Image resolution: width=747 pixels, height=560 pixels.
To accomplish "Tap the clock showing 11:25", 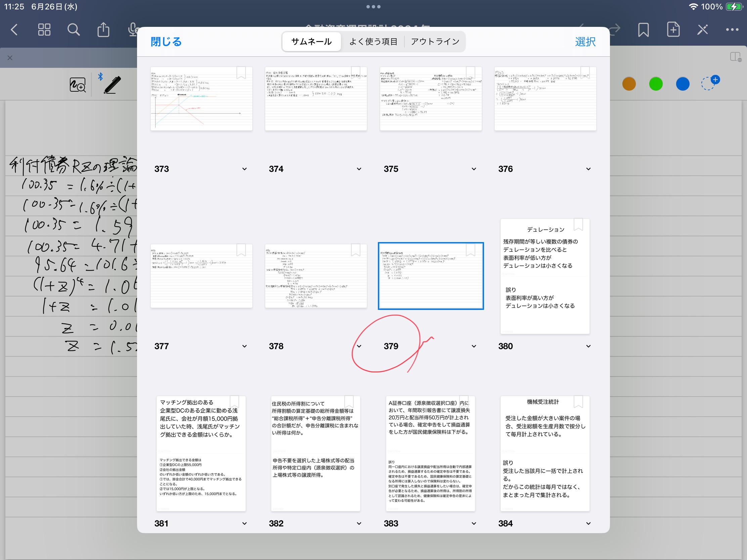I will point(14,7).
